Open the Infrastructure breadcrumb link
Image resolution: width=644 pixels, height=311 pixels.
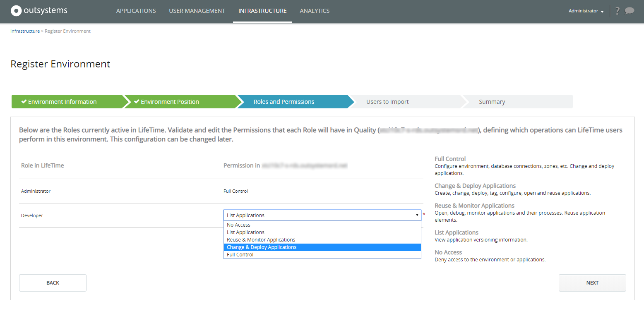25,31
